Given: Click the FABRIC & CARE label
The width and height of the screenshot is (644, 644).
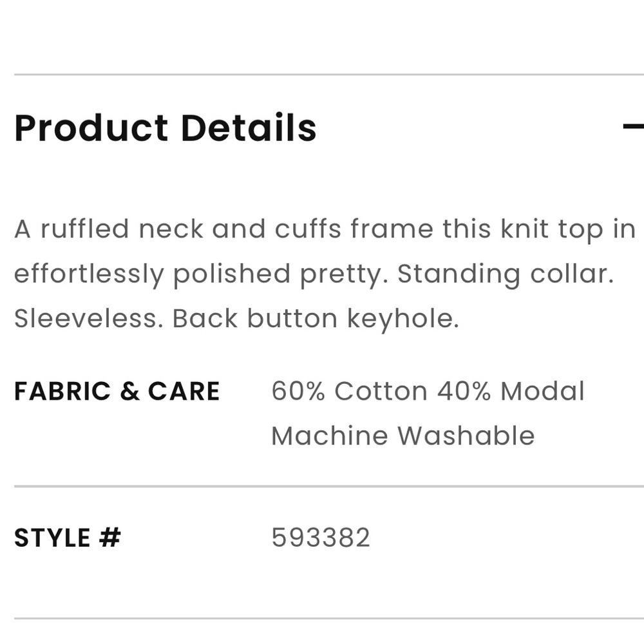Looking at the screenshot, I should click(x=117, y=392).
